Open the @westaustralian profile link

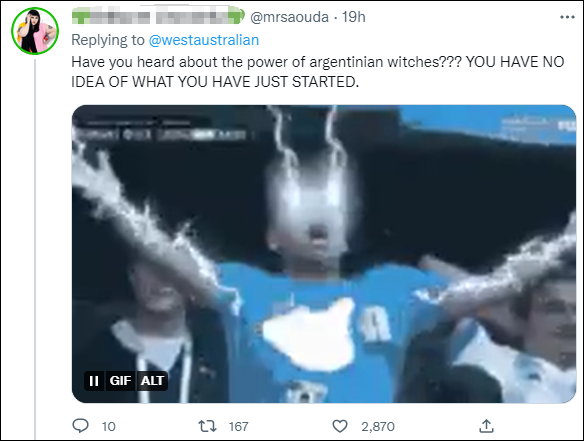[204, 40]
